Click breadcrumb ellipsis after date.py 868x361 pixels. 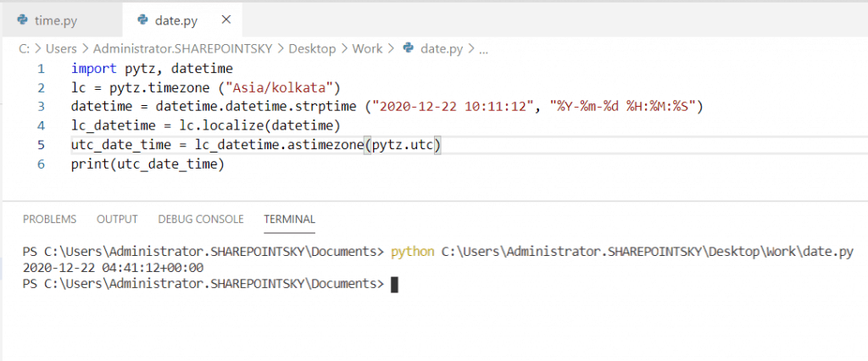pos(483,49)
